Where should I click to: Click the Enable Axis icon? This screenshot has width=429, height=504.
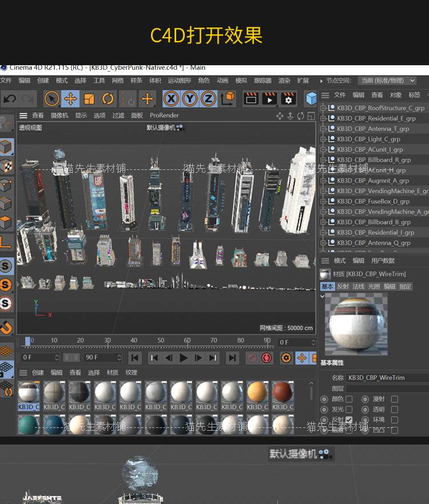coord(6,242)
